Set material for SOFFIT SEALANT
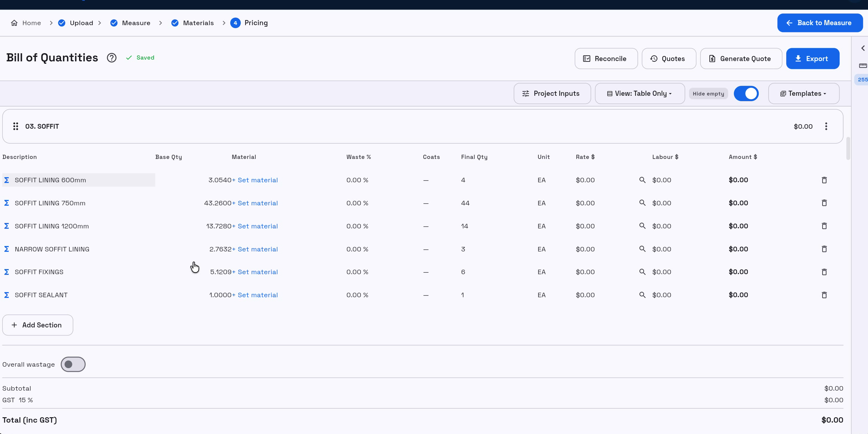The image size is (868, 434). pos(255,295)
